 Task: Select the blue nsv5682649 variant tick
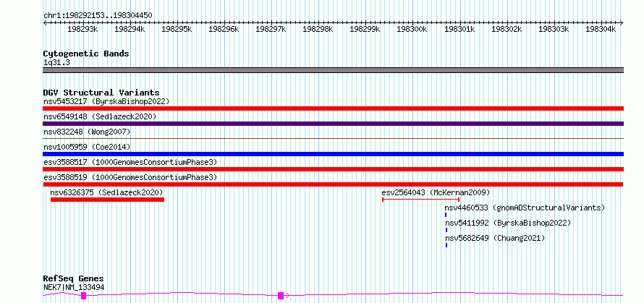point(446,245)
